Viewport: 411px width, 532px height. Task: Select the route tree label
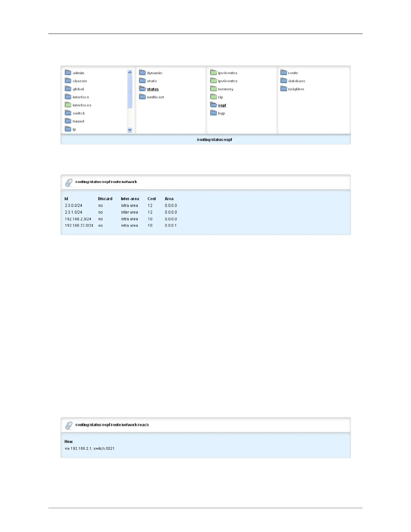click(293, 73)
